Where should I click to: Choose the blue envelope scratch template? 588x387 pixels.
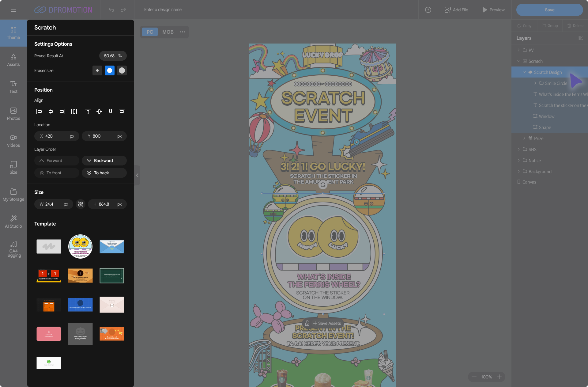pos(112,246)
